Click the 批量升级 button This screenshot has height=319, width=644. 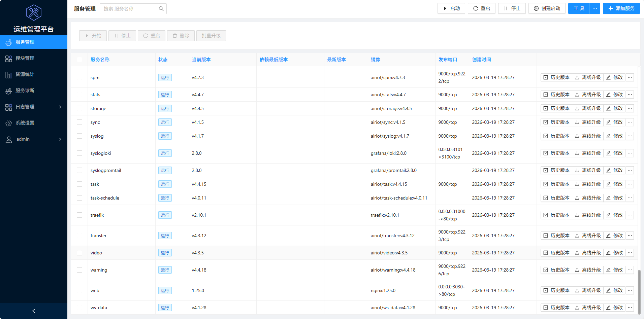tap(211, 35)
